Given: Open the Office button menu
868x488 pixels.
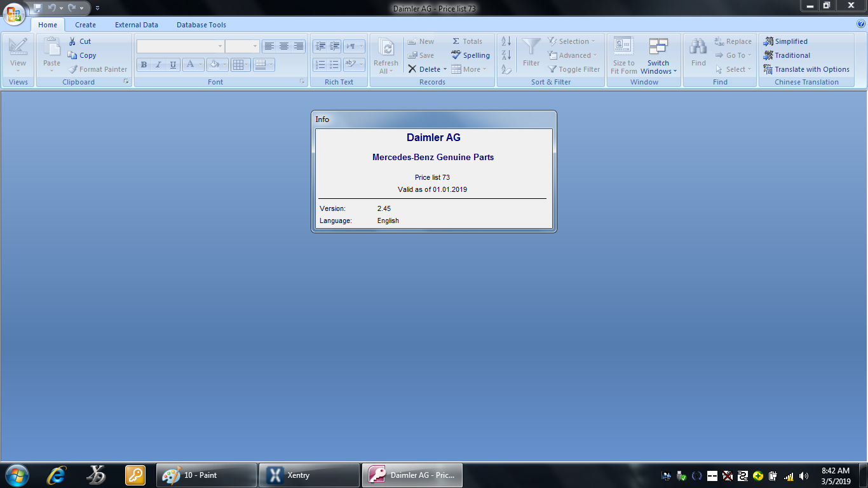Looking at the screenshot, I should (14, 13).
